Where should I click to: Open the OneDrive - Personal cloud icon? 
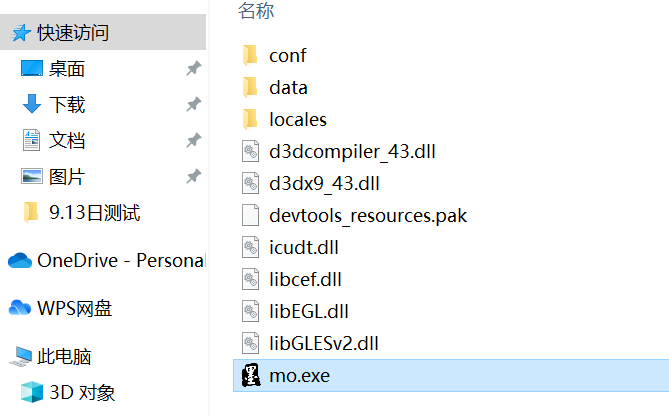tap(20, 261)
